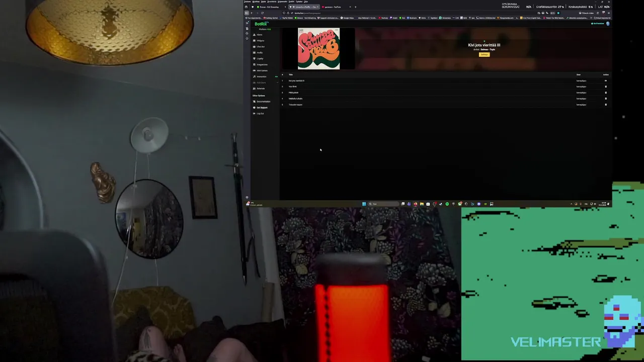Click the yellow button under song title
Viewport: 644px width, 362px height.
click(x=484, y=54)
